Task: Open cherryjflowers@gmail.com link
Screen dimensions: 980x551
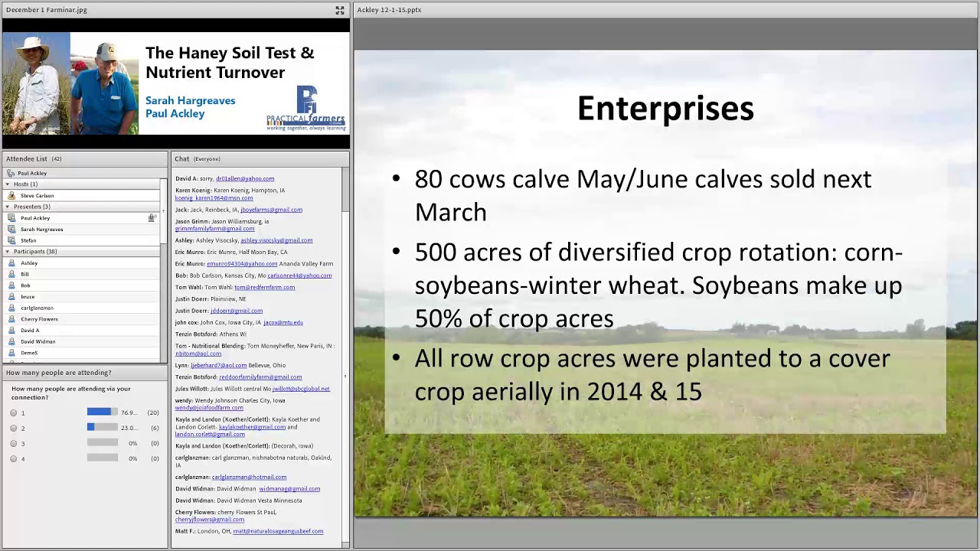Action: coord(210,520)
